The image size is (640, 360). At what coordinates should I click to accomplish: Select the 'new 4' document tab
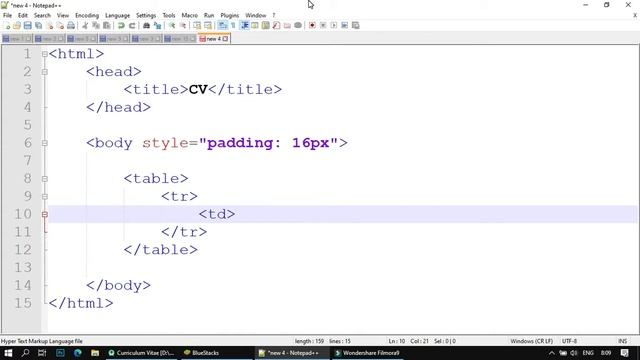[213, 39]
